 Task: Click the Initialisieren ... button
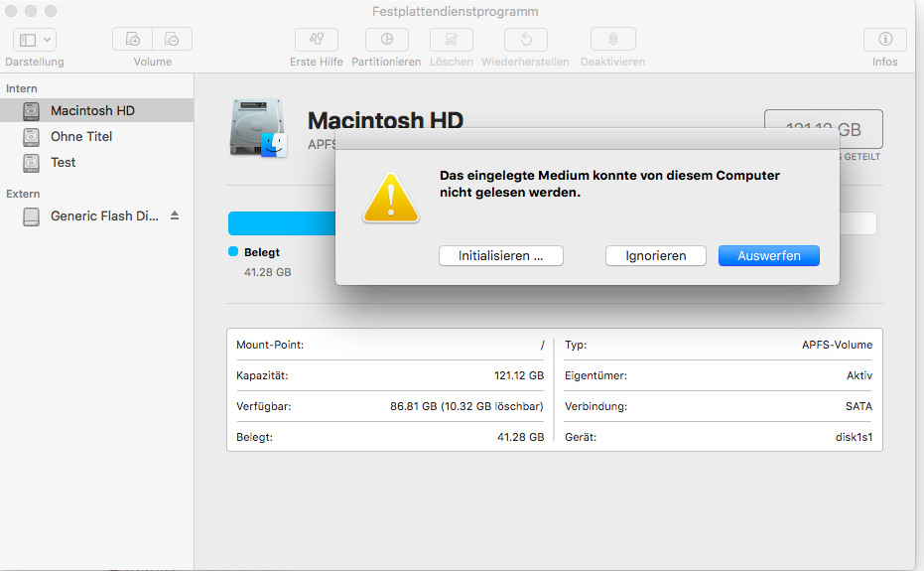(x=501, y=255)
